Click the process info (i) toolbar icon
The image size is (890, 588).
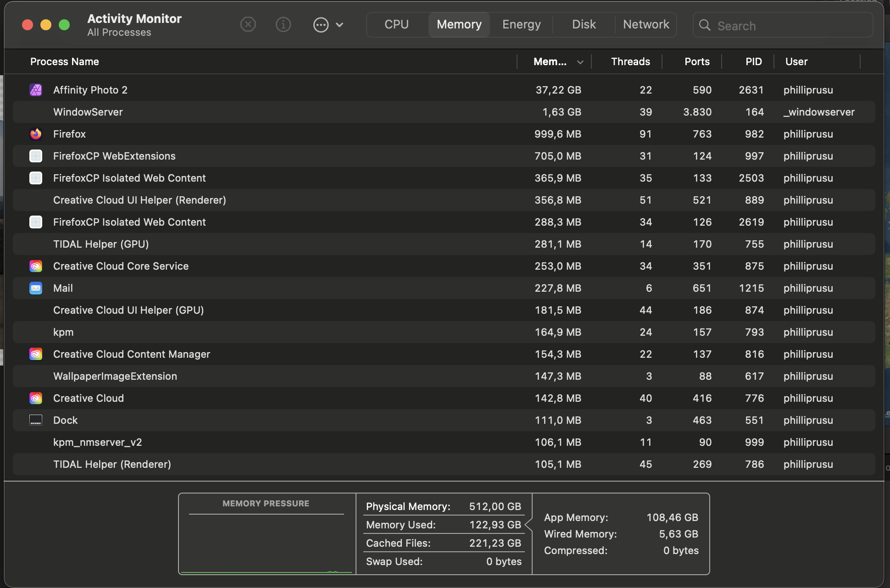click(283, 24)
